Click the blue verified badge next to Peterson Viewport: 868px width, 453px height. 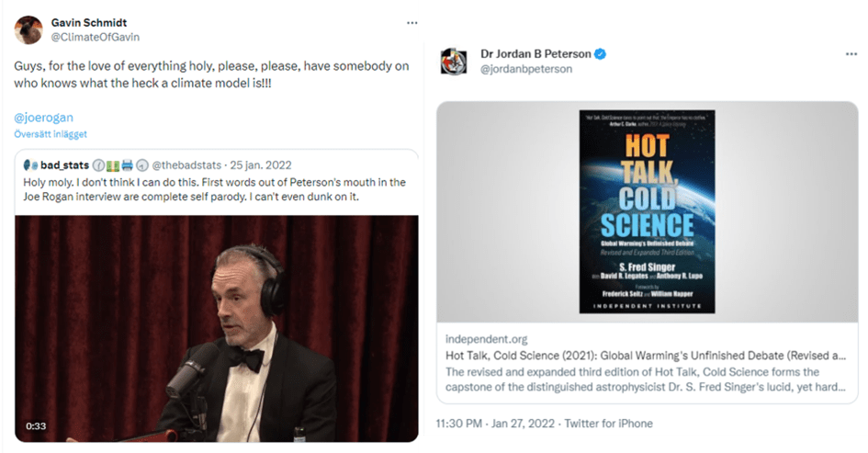[600, 53]
